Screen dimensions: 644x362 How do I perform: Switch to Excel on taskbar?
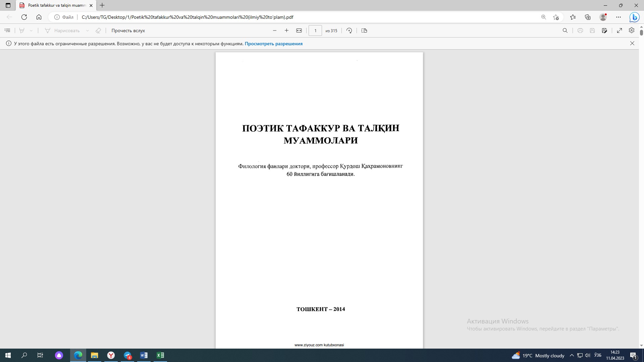[x=160, y=355]
